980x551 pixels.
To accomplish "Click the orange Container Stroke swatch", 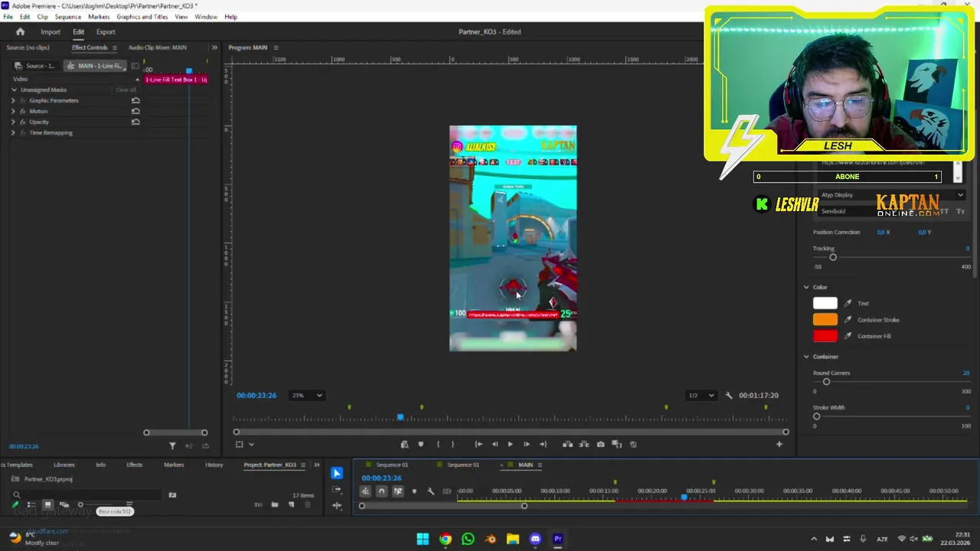I will (x=825, y=320).
